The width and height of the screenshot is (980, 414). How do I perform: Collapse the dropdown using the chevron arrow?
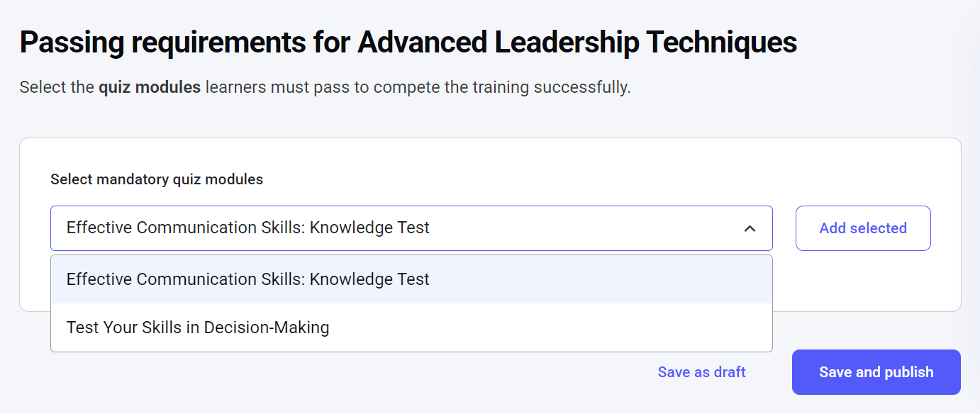click(x=750, y=228)
